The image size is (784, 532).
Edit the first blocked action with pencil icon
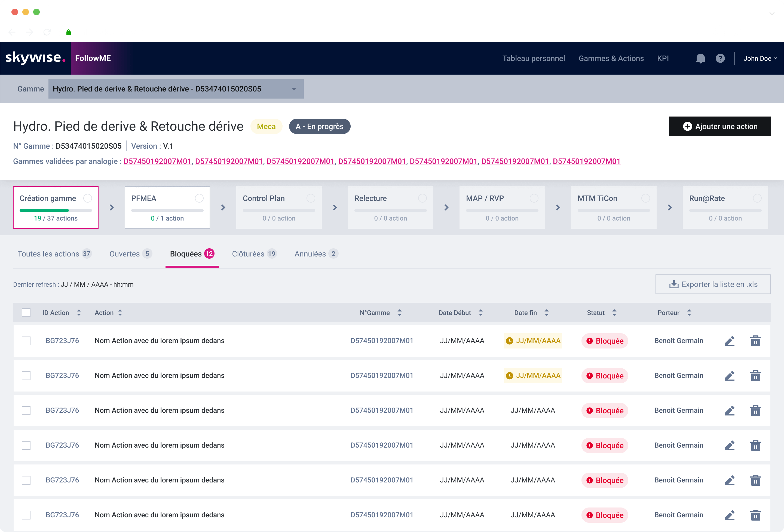click(730, 341)
